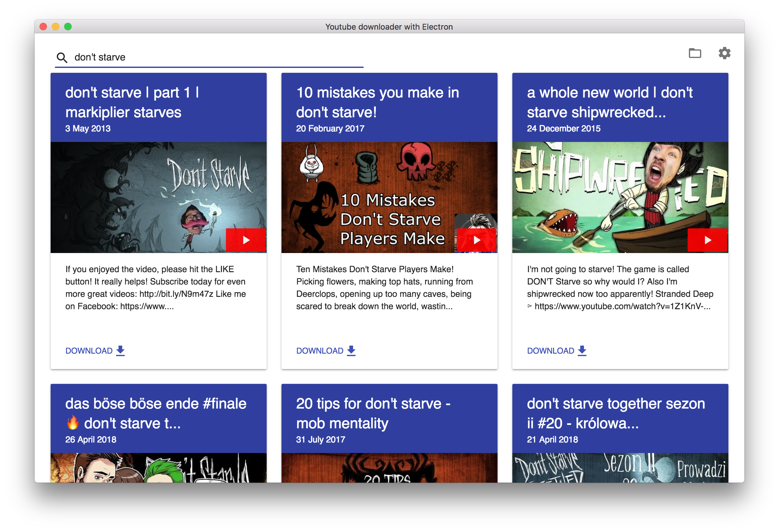Click the 'Youtube downloader with Electron' window title
This screenshot has width=779, height=532.
(x=389, y=27)
